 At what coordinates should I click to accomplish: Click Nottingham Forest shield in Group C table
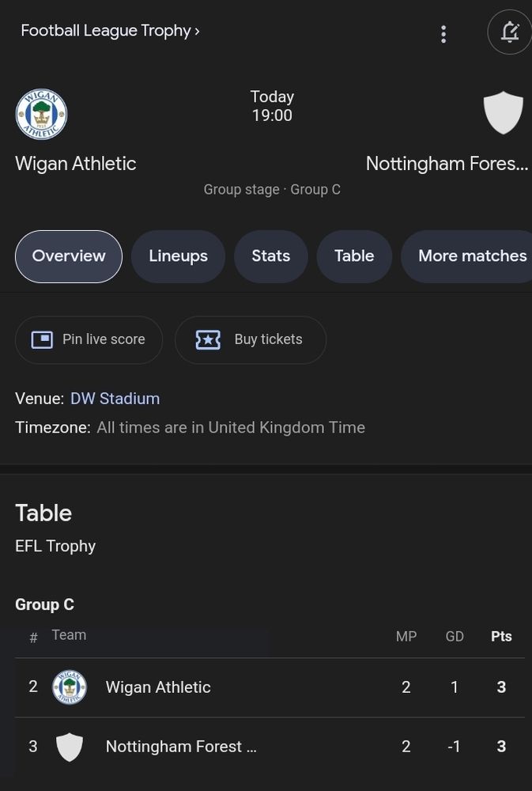[x=69, y=747]
